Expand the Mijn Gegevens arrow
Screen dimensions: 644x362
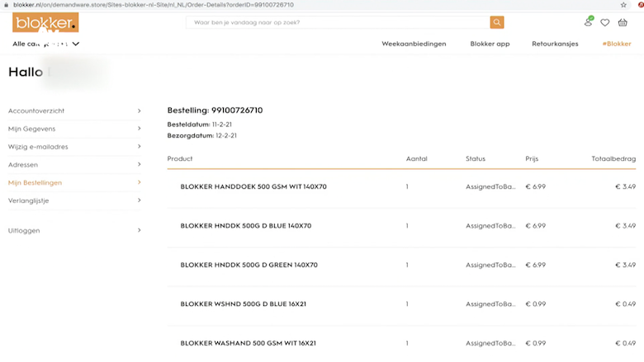tap(139, 129)
